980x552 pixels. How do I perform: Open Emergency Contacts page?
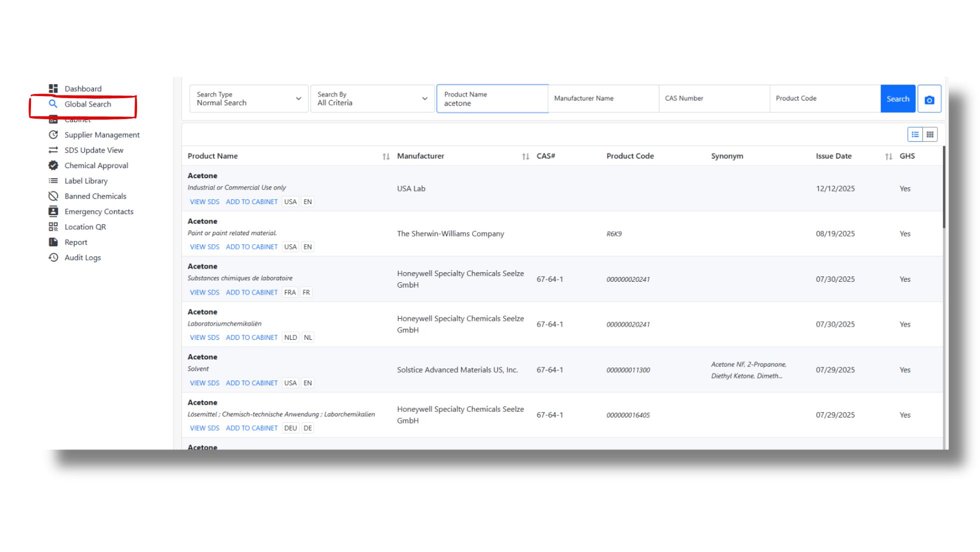point(99,211)
